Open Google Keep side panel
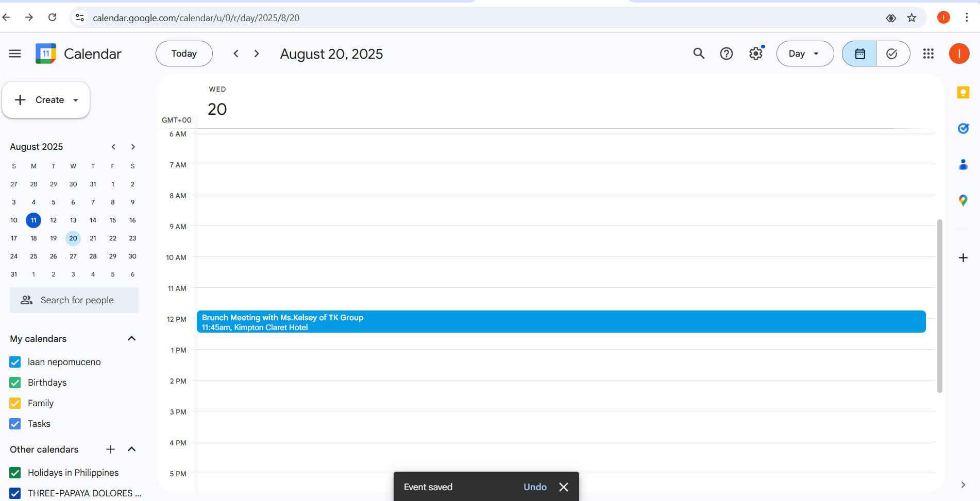Image resolution: width=980 pixels, height=501 pixels. tap(963, 93)
